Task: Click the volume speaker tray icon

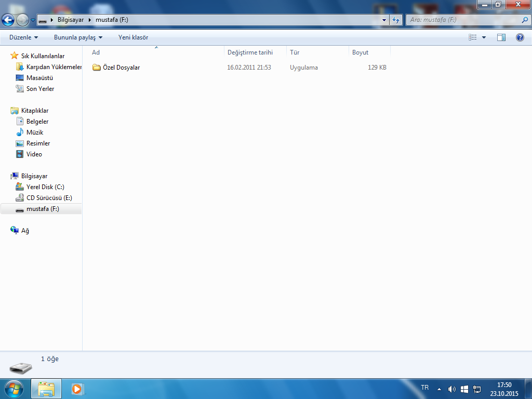Action: point(451,389)
